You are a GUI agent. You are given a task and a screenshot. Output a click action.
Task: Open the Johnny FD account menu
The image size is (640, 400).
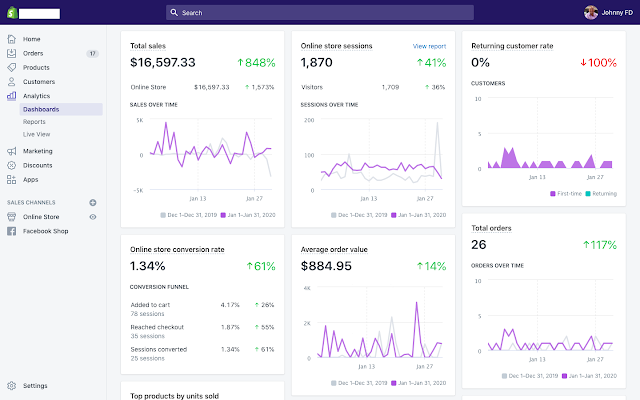click(608, 13)
